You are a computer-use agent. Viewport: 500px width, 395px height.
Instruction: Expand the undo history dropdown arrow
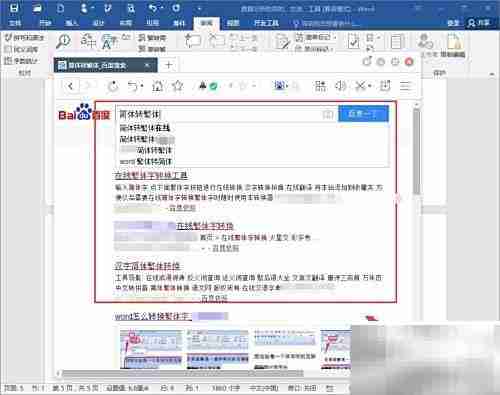pos(162,8)
